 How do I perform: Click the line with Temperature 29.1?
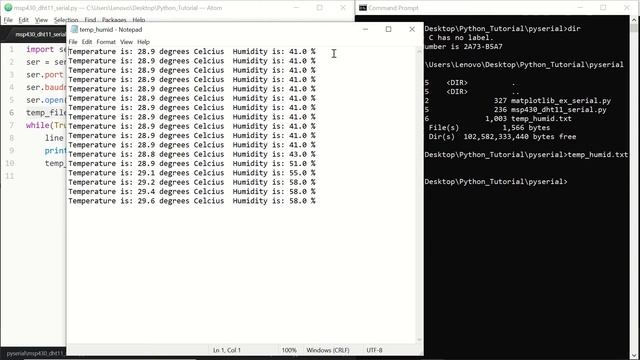coord(192,173)
